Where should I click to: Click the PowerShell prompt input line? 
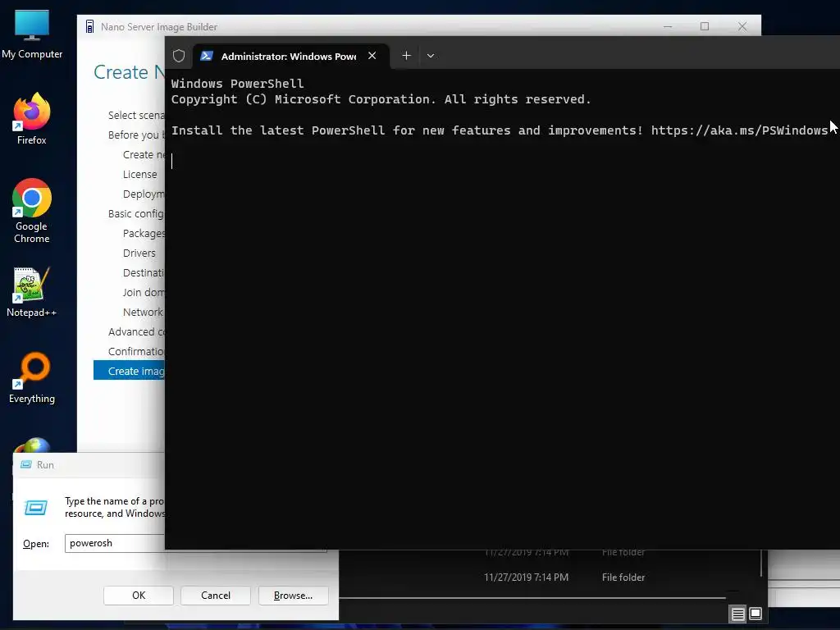click(502, 162)
